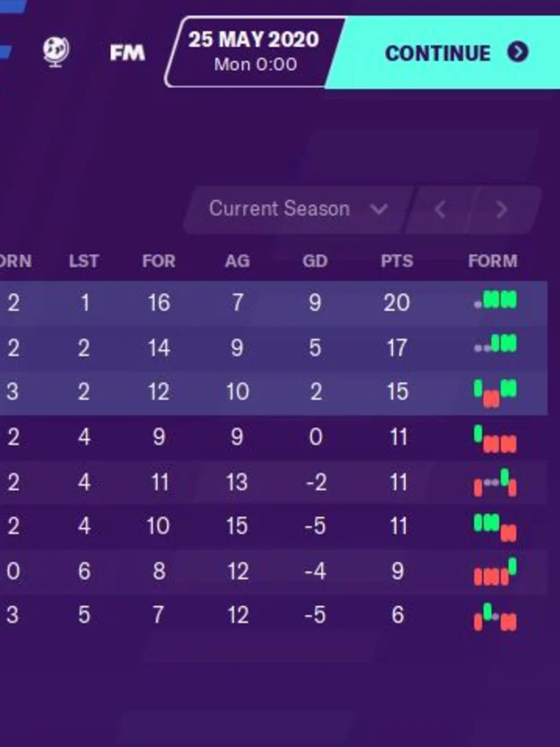
Task: Sort the table by GD column
Action: click(x=314, y=261)
